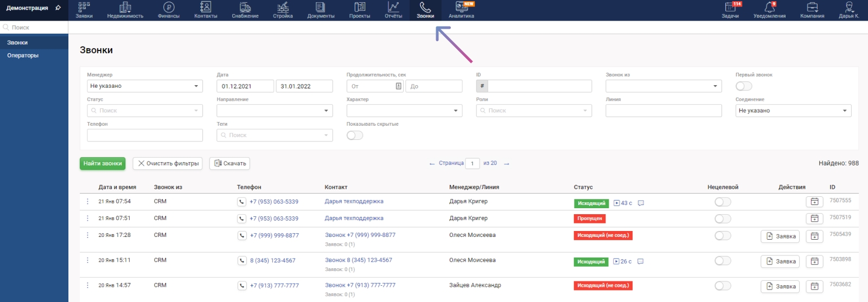Open the Tasks calendar icon

tap(730, 8)
